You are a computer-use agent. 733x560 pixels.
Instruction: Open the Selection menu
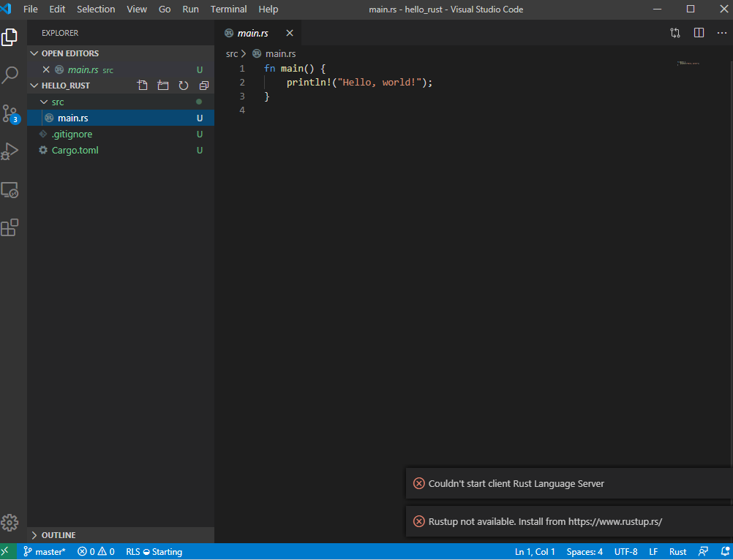point(96,10)
